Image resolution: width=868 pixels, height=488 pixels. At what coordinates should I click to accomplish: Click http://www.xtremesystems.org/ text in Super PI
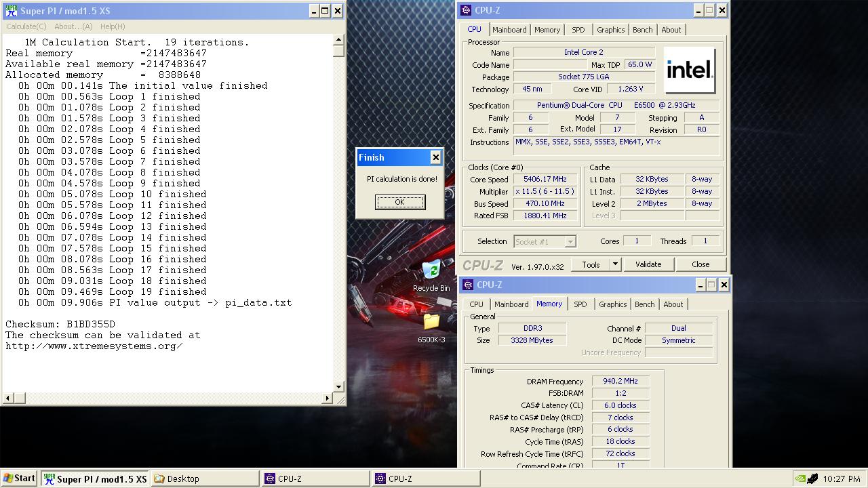pos(94,346)
